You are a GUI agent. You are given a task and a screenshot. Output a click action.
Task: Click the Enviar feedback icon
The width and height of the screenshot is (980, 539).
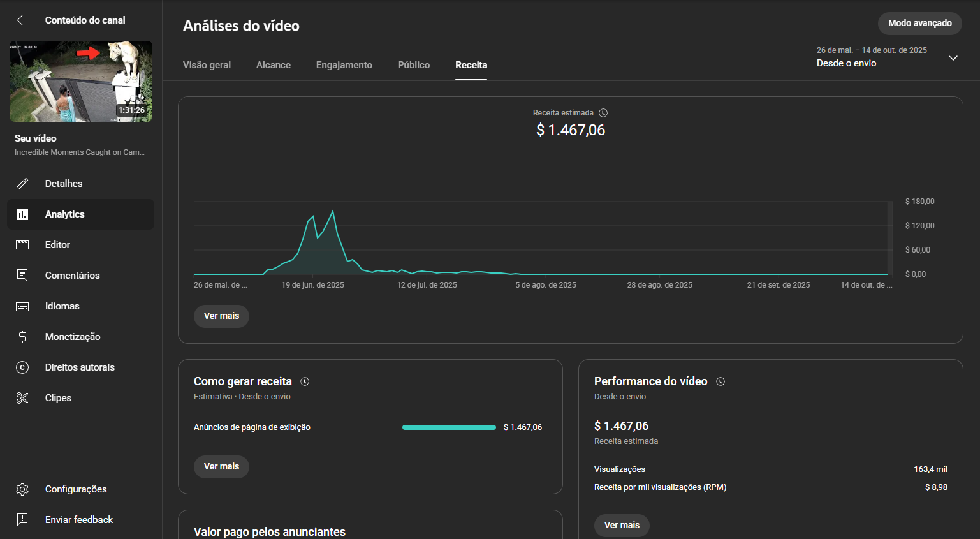(x=22, y=520)
